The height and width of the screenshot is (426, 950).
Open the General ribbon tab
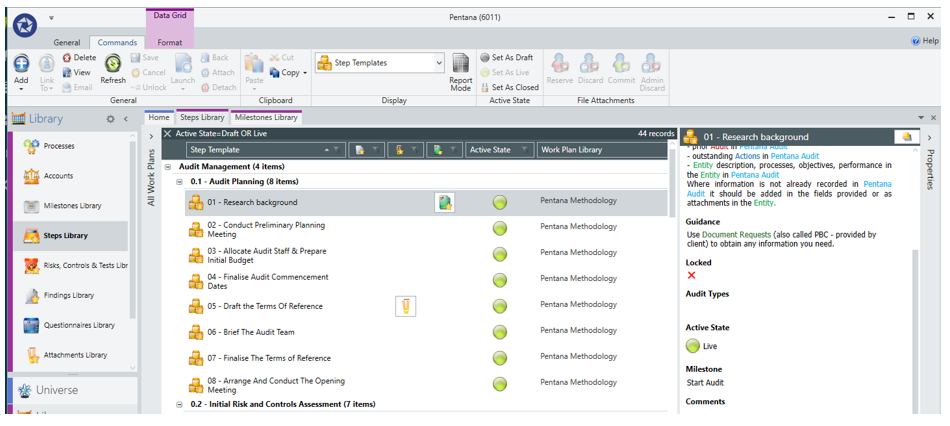tap(67, 42)
